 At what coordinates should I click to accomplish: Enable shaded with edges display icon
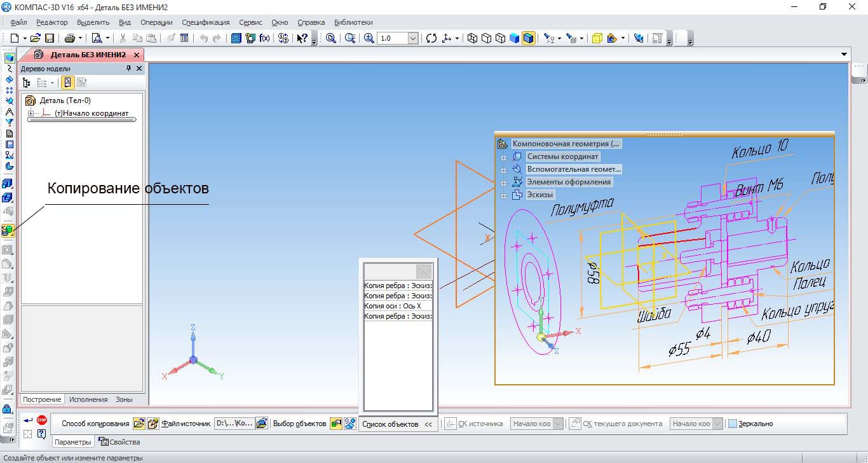[x=529, y=38]
